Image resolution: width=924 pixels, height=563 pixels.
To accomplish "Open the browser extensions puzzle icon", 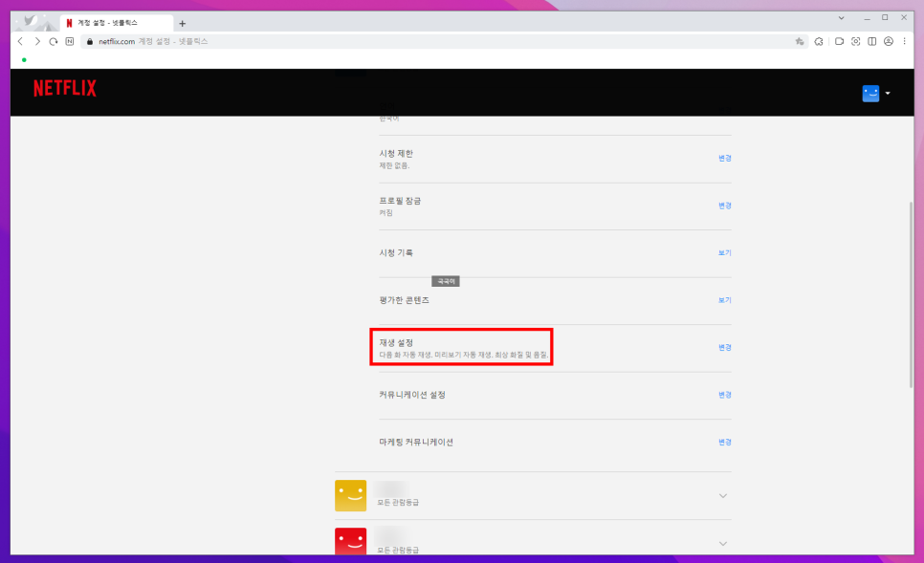I will click(819, 41).
